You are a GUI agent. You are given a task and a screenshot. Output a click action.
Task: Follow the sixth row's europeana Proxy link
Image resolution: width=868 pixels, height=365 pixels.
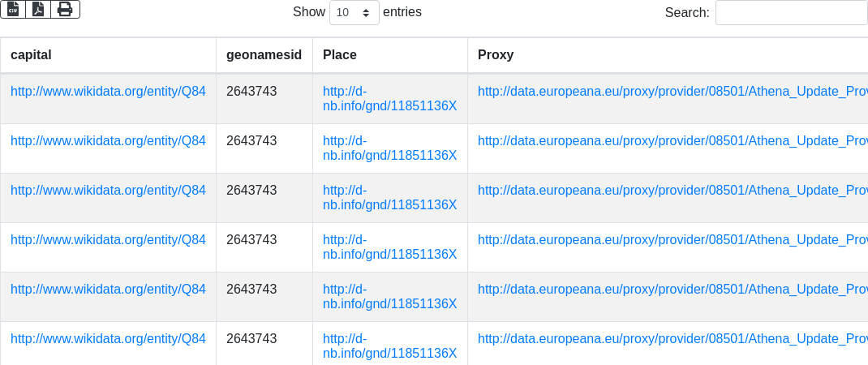pos(672,338)
